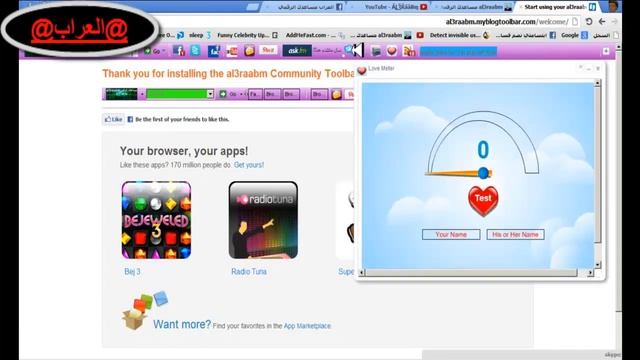
Task: Click the green Go arrow in toolbar
Action: coord(148,51)
